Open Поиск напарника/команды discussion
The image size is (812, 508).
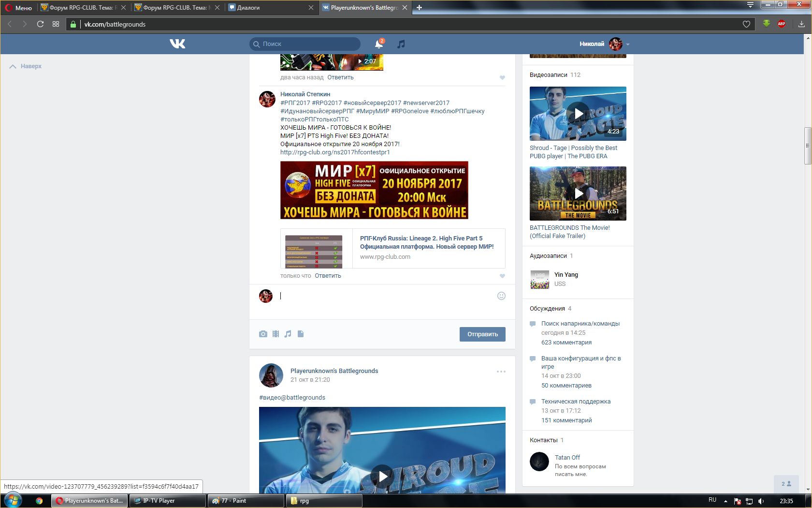[580, 324]
